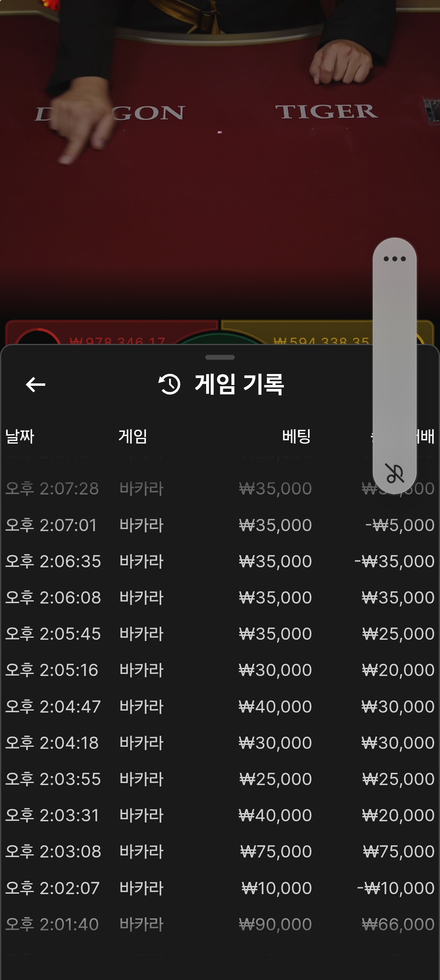Viewport: 440px width, 980px height.
Task: Select the 오후 2:06:08 history row
Action: click(220, 597)
